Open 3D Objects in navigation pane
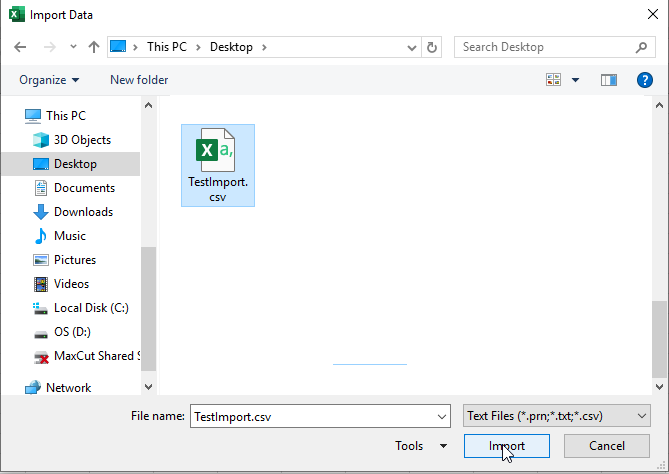 point(82,140)
